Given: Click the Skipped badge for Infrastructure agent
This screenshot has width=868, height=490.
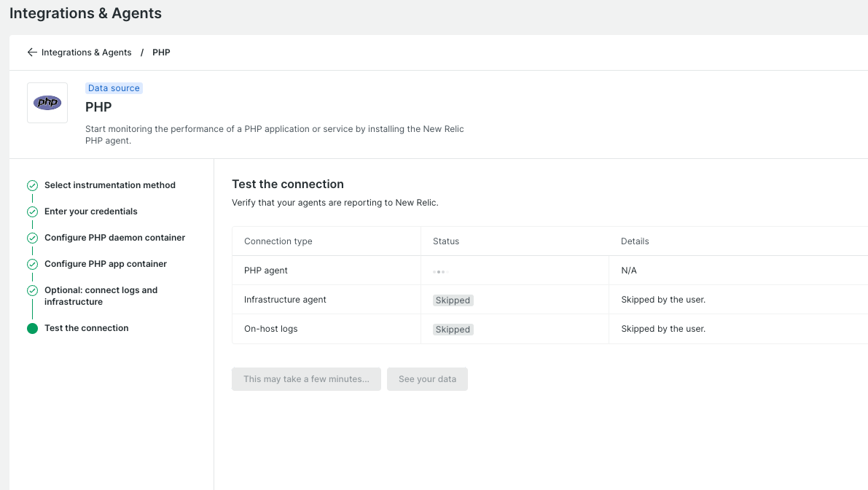Looking at the screenshot, I should tap(453, 300).
